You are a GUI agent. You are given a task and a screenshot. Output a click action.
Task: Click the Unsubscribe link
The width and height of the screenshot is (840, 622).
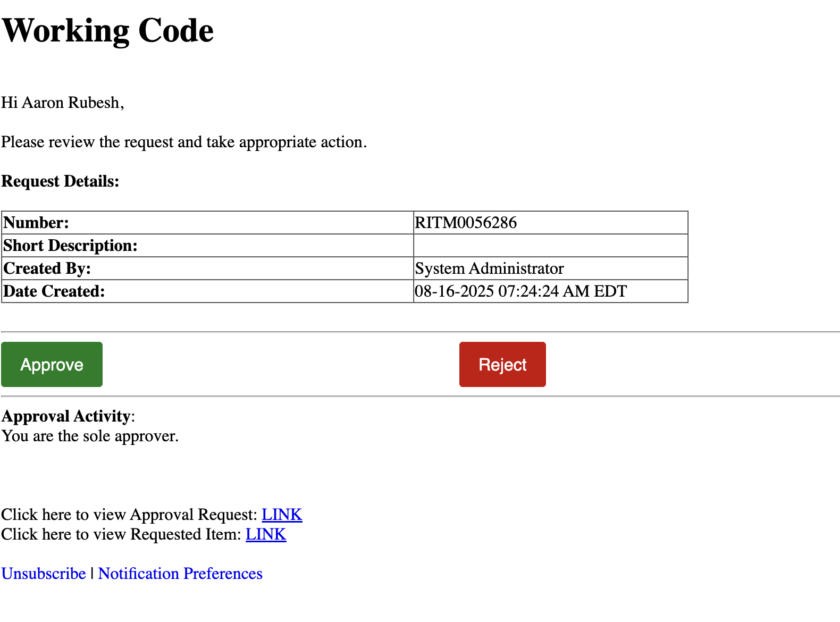coord(44,574)
